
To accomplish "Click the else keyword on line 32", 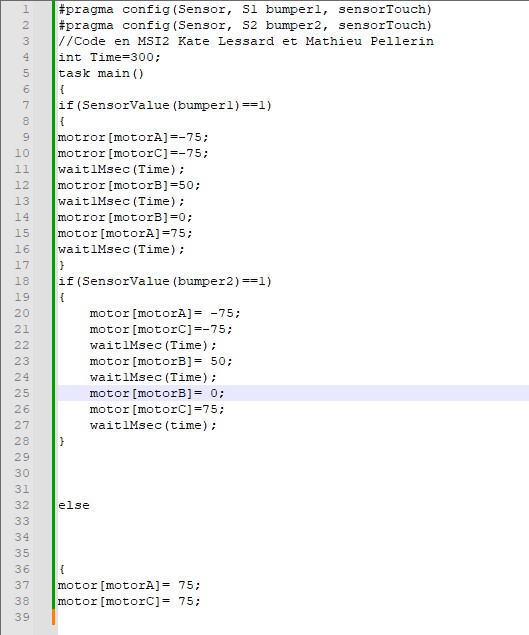I will pyautogui.click(x=74, y=505).
